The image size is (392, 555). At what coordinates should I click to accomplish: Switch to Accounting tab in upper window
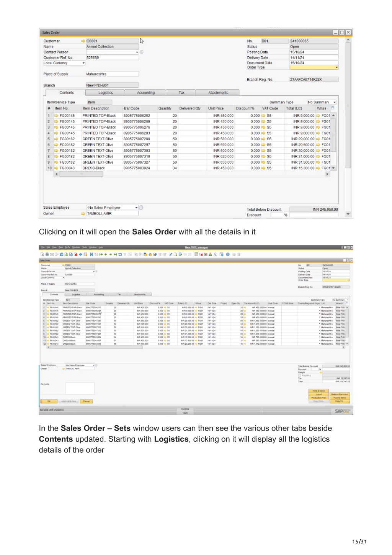coord(145,93)
